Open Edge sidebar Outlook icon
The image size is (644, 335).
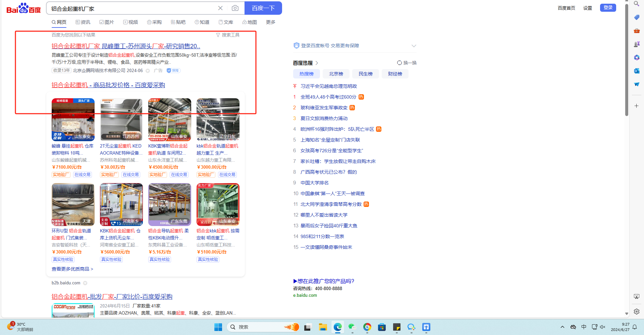[637, 71]
